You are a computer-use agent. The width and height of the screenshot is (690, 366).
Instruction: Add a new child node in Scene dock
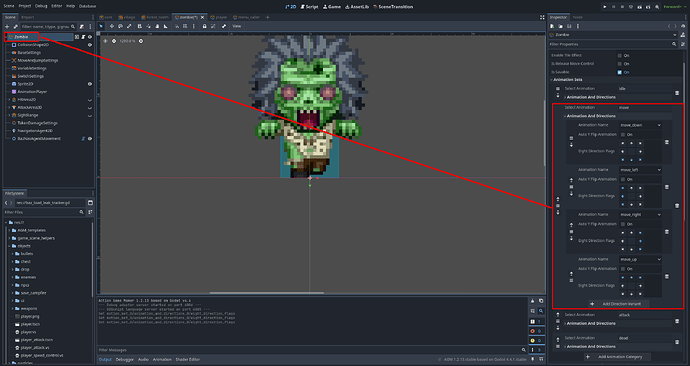coord(7,27)
